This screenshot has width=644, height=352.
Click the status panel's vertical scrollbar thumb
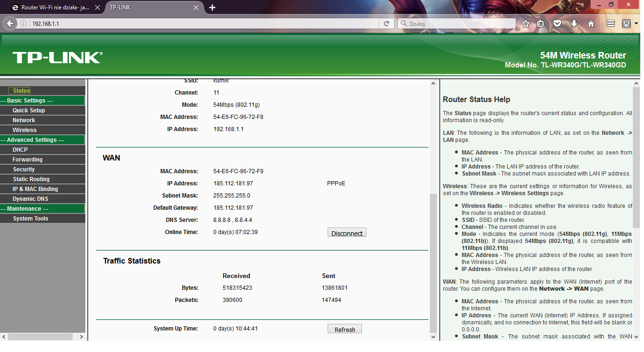coord(433,263)
